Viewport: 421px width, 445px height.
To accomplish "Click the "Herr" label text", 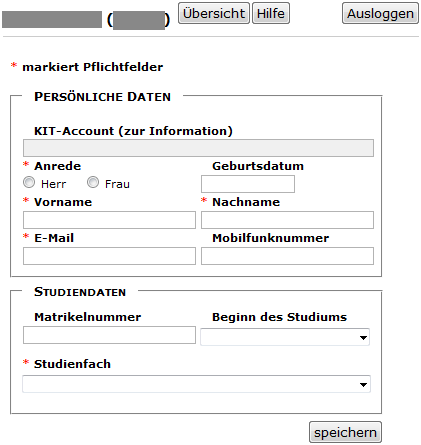I will (x=54, y=184).
